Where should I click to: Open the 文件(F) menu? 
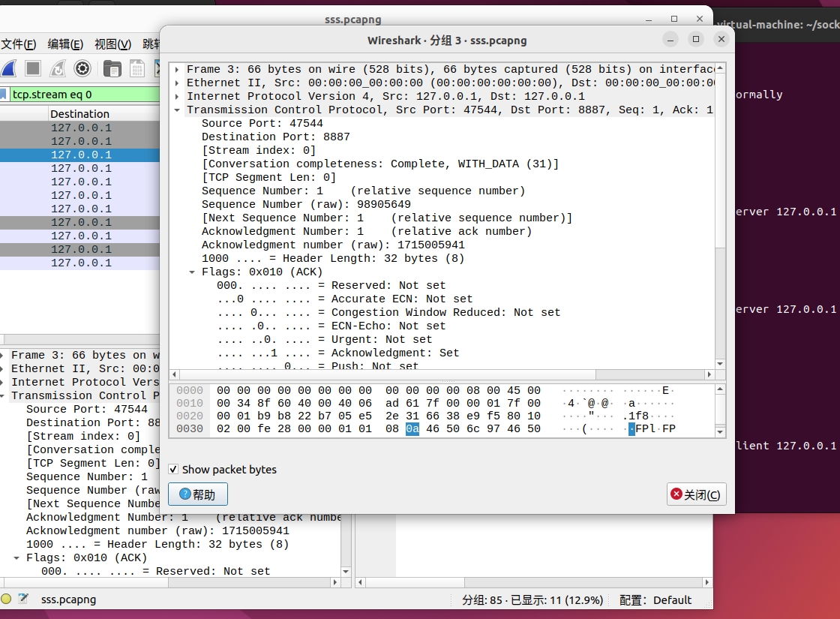[18, 44]
